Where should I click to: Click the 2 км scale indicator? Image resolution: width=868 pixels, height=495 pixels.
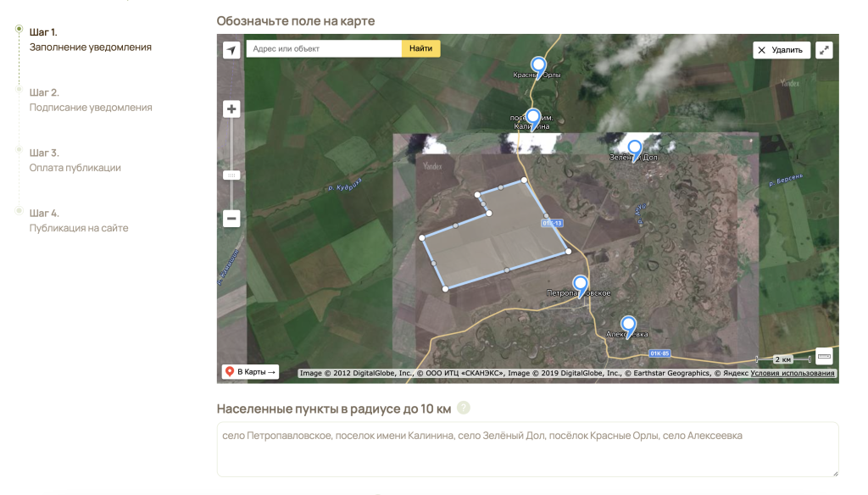point(783,360)
